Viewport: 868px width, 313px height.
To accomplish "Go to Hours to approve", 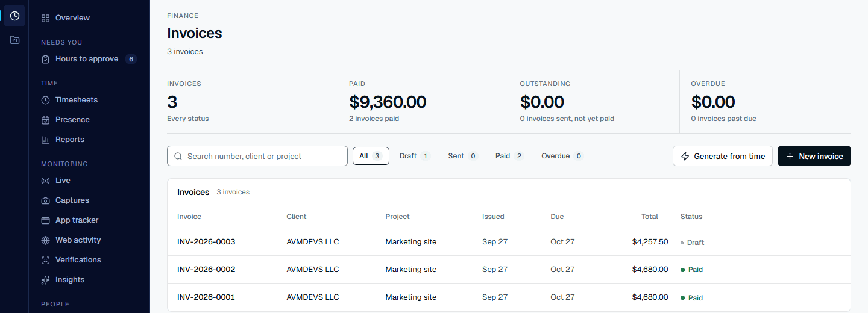I will [x=89, y=59].
